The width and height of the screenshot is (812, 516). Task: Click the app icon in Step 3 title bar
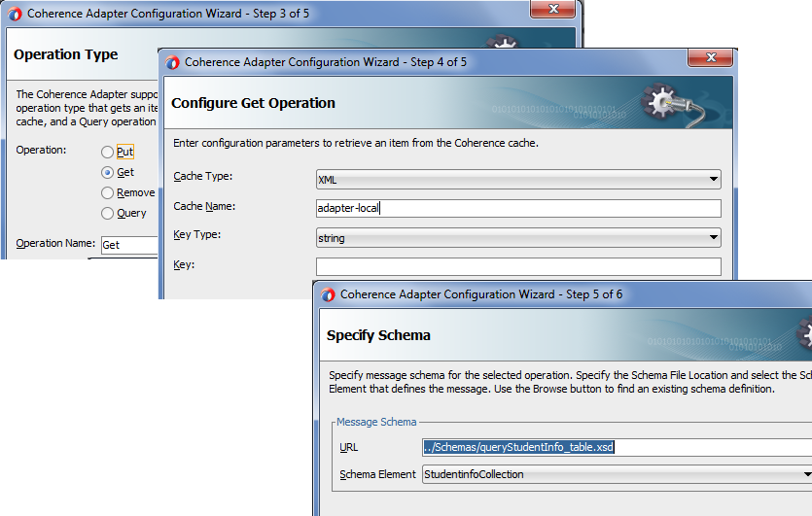(x=15, y=14)
